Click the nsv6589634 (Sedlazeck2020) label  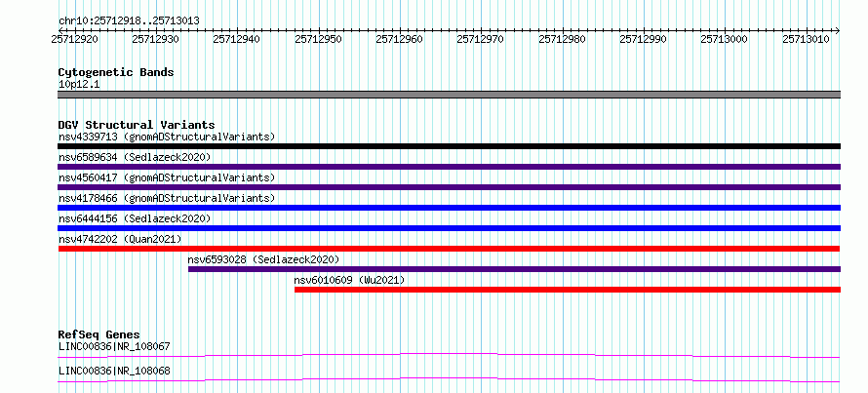click(135, 157)
